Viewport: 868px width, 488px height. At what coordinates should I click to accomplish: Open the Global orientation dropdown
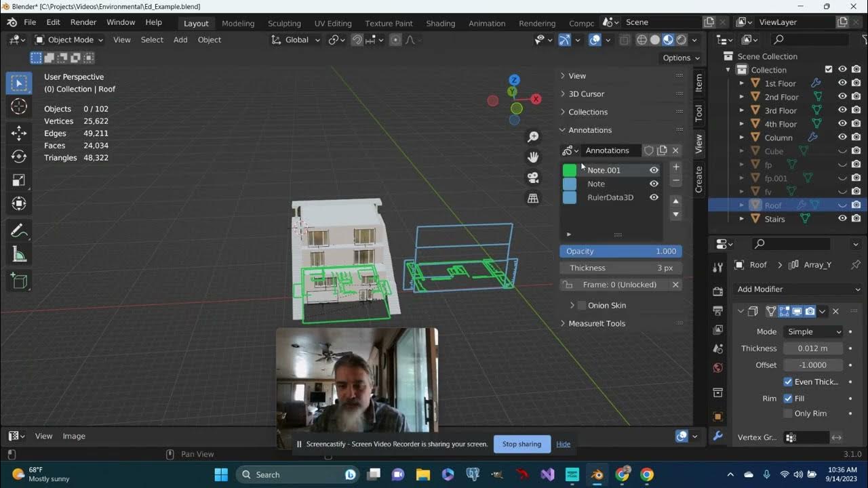pyautogui.click(x=296, y=40)
